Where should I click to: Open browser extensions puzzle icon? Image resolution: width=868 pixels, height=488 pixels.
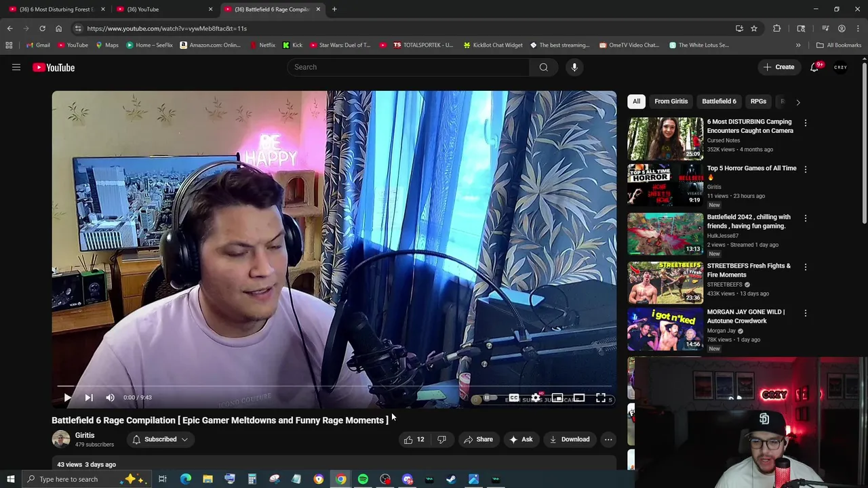coord(777,28)
